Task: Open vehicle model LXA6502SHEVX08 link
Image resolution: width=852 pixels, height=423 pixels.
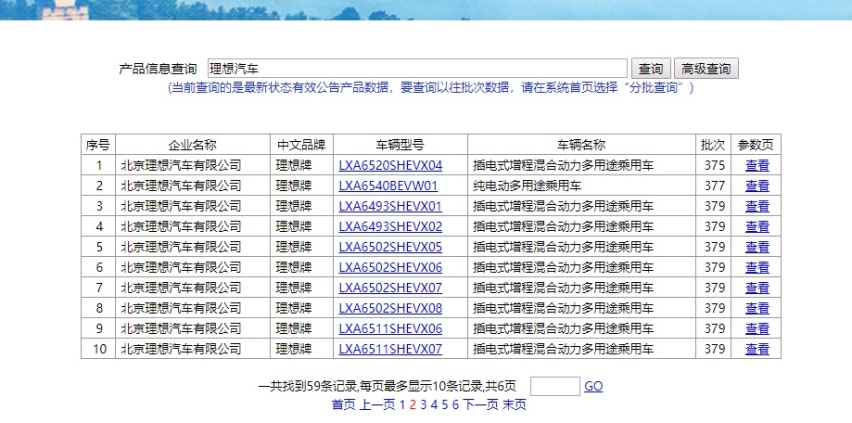Action: tap(390, 308)
